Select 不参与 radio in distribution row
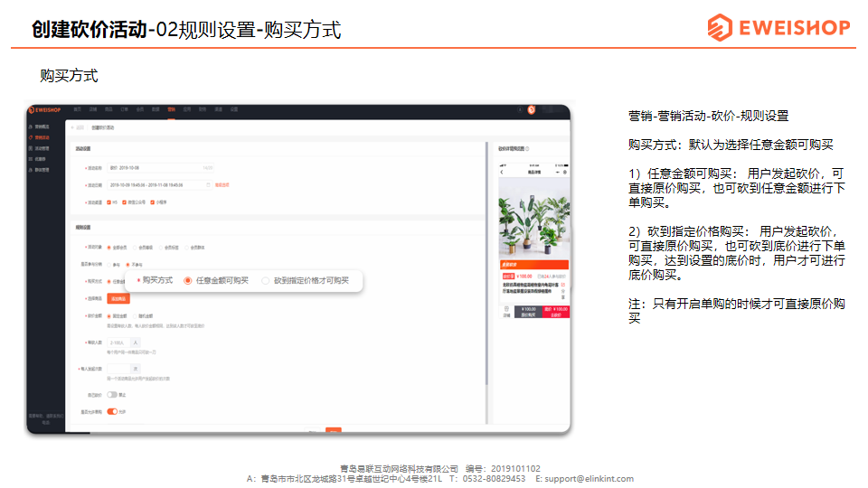The image size is (868, 488). tap(127, 265)
